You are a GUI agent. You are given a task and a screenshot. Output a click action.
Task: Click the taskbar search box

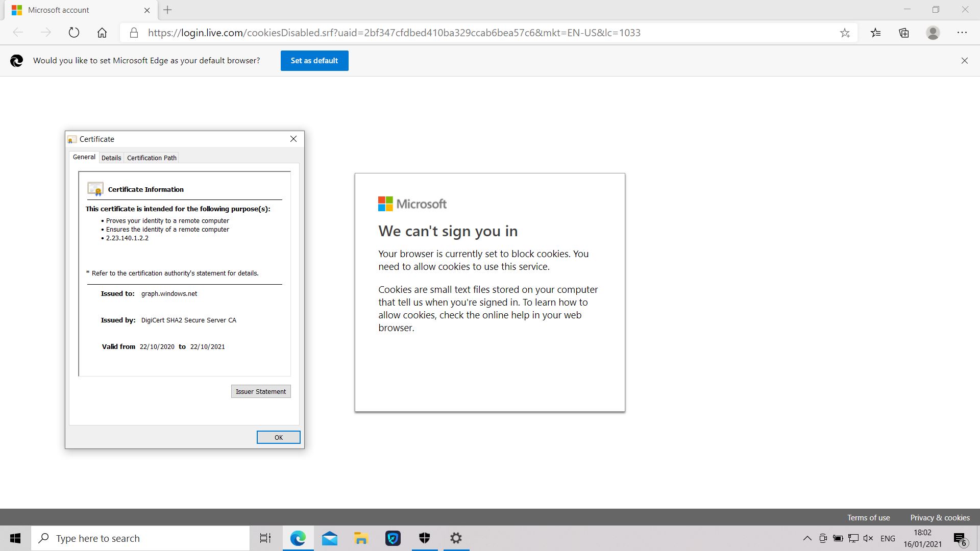tap(140, 538)
